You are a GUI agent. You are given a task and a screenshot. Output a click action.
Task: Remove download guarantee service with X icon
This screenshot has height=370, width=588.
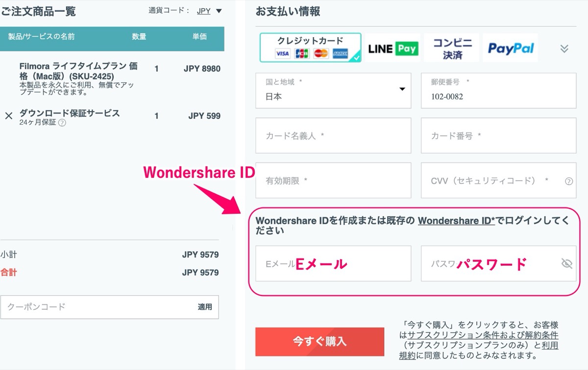(x=8, y=116)
